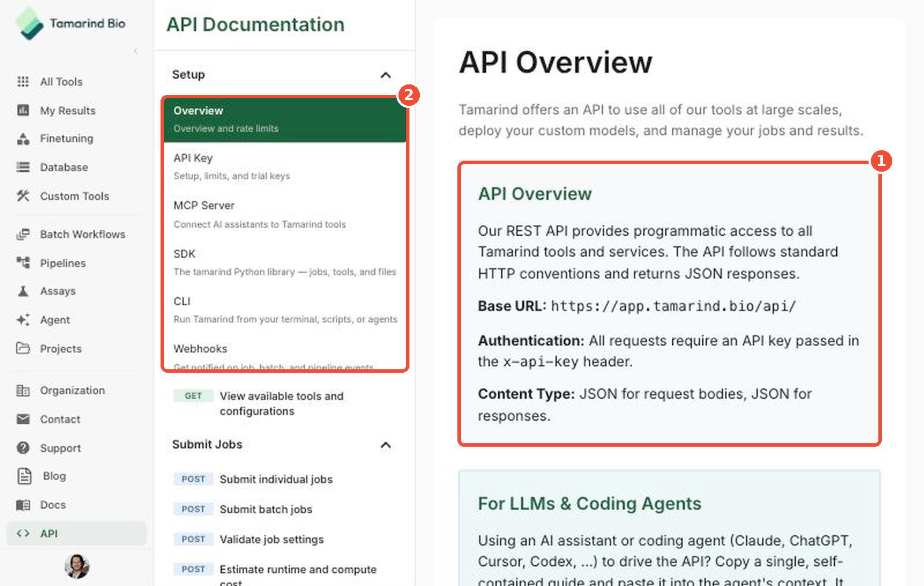Open Finetuning icon in sidebar
924x586 pixels.
[x=23, y=139]
